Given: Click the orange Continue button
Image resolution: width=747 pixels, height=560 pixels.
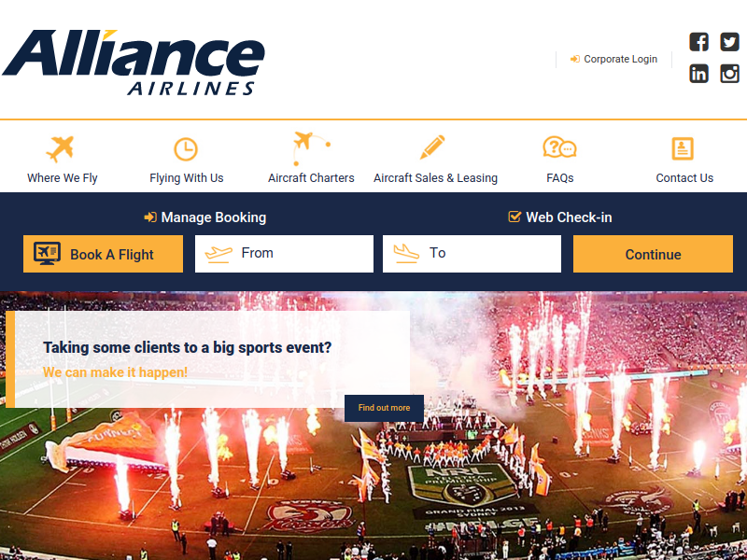Looking at the screenshot, I should 653,254.
